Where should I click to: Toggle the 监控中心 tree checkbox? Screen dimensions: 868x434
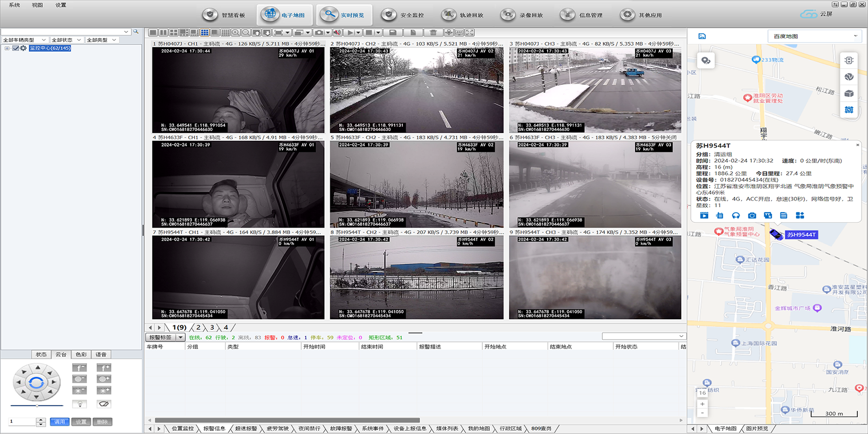(x=15, y=48)
